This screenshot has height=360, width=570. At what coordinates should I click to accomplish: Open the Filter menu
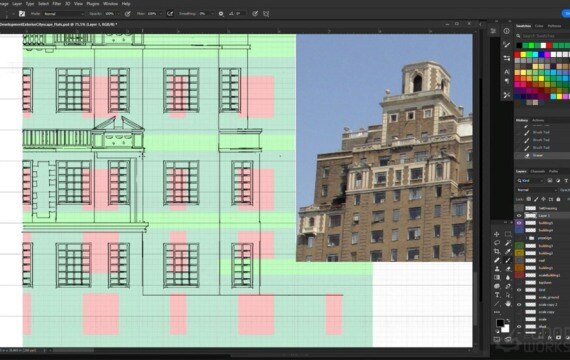pos(57,4)
